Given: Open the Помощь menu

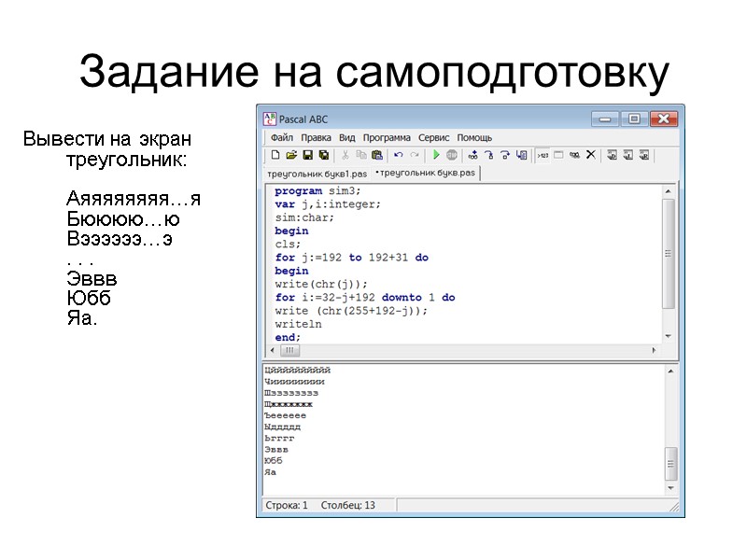Looking at the screenshot, I should [474, 137].
